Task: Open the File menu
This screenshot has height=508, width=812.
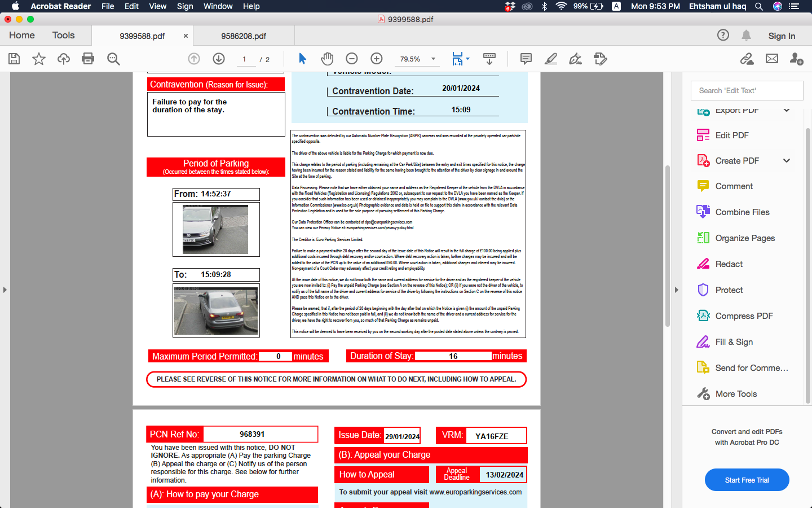Action: [x=108, y=6]
